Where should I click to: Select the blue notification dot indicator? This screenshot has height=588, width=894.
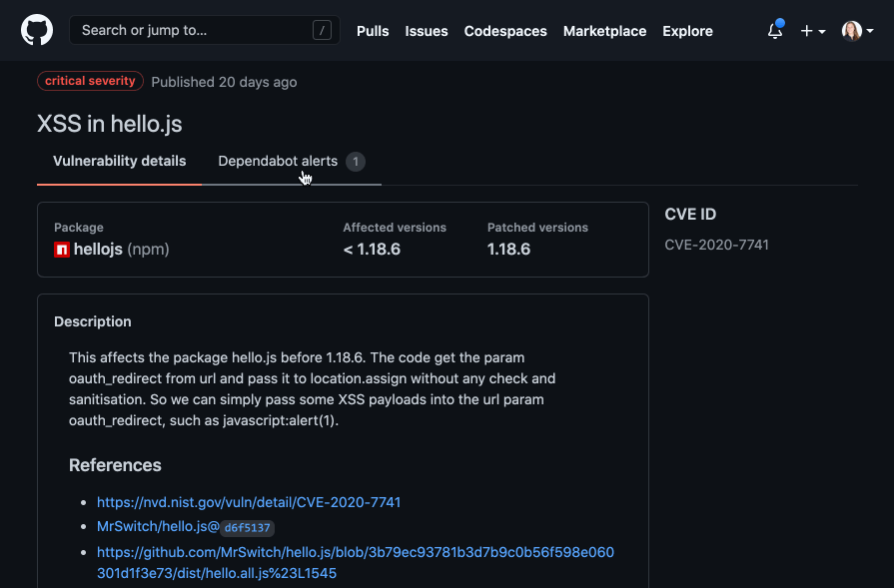pos(782,21)
